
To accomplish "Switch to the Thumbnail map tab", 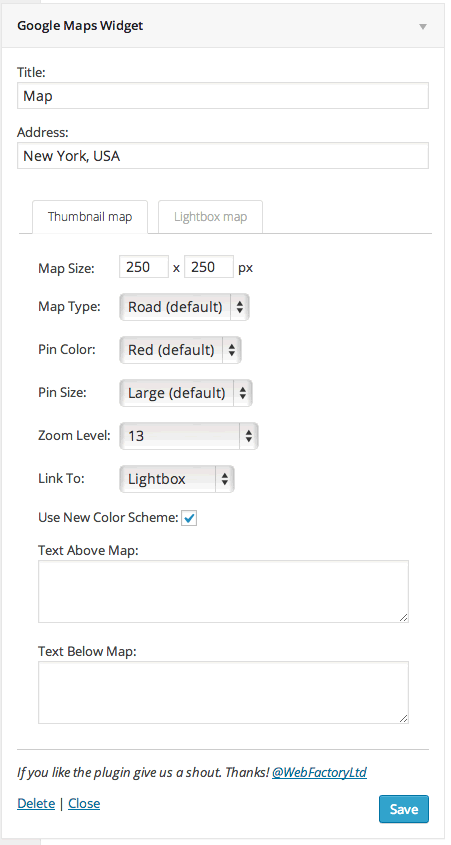I will [x=90, y=217].
